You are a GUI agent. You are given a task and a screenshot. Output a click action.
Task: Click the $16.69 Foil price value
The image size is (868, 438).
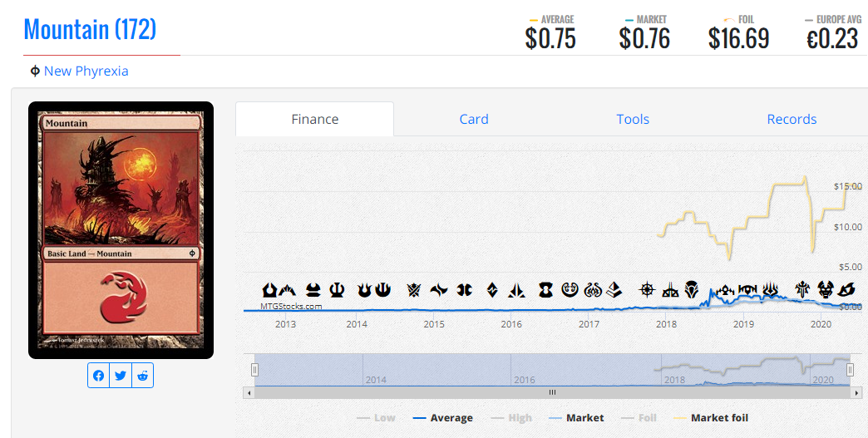coord(738,38)
